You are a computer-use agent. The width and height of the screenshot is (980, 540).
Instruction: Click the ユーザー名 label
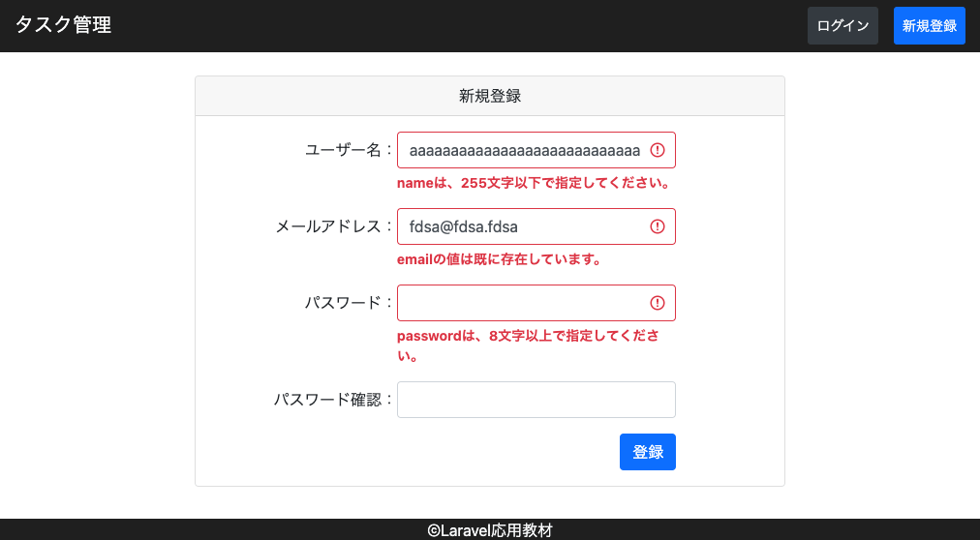pos(348,150)
